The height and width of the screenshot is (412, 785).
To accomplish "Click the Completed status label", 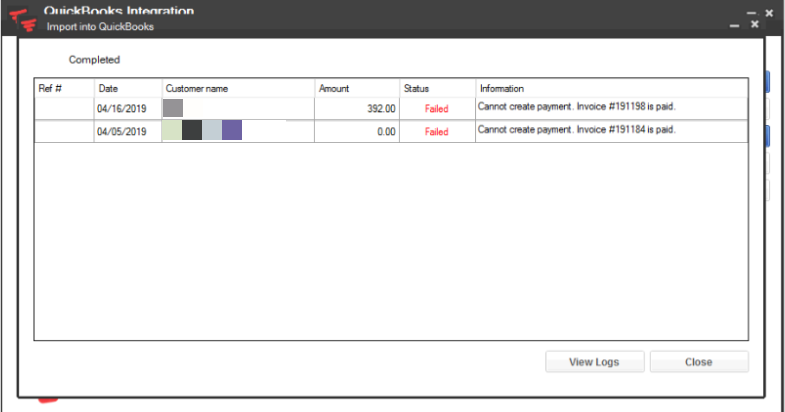I will (94, 60).
